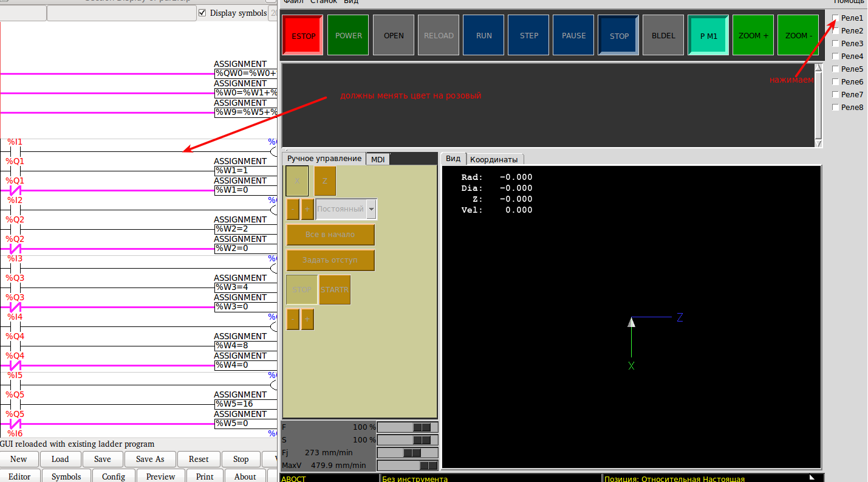Hit the red ESTOP button
868x482 pixels.
point(304,36)
